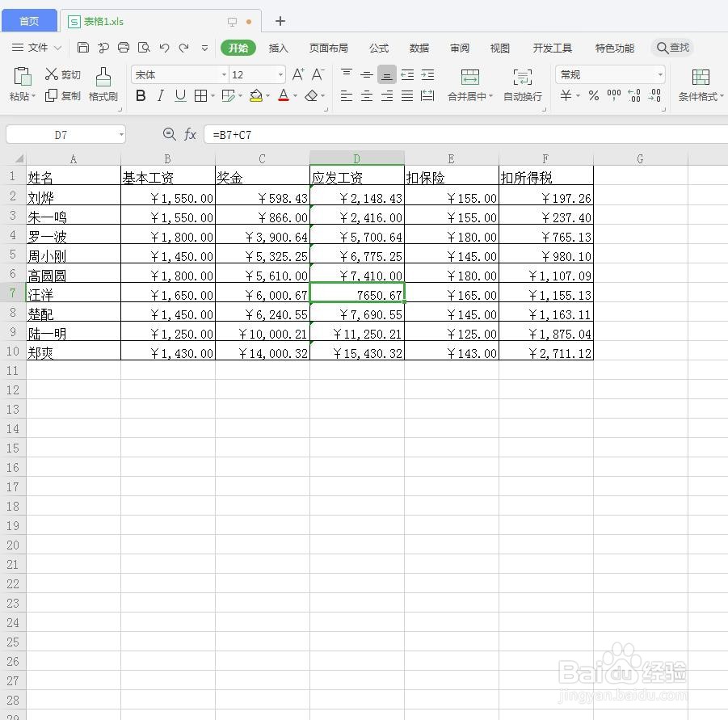The image size is (728, 720).
Task: Click the select-all corner triangle
Action: click(x=19, y=158)
